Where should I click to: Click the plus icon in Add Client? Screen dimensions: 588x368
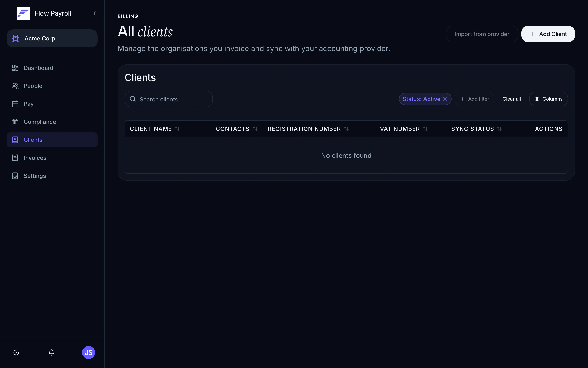pyautogui.click(x=533, y=34)
